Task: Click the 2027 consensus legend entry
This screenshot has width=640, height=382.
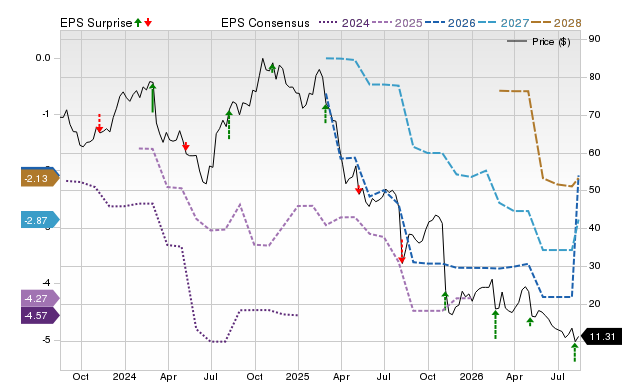Action: tap(503, 23)
